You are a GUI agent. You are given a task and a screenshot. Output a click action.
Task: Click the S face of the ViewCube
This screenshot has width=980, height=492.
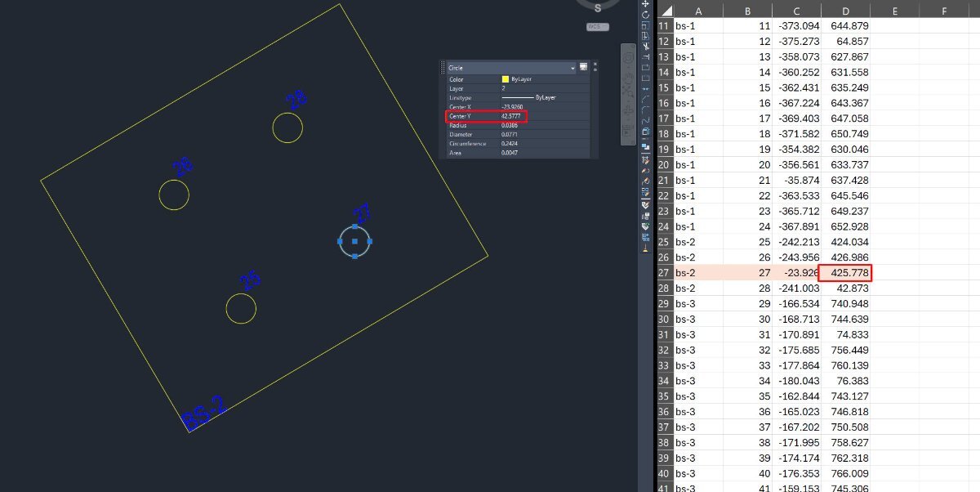pos(598,7)
